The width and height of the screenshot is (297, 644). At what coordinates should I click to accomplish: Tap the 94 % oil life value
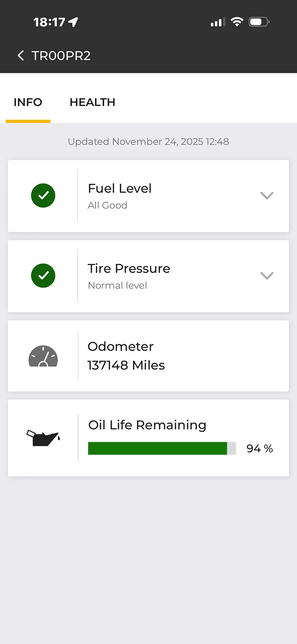260,448
